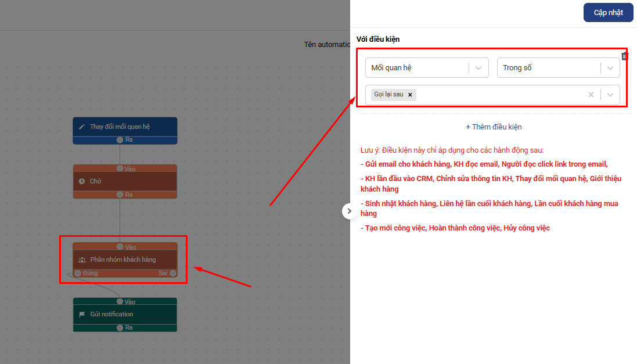
Task: Click the 'Ra' port of the 'Chờ' node
Action: coord(120,194)
